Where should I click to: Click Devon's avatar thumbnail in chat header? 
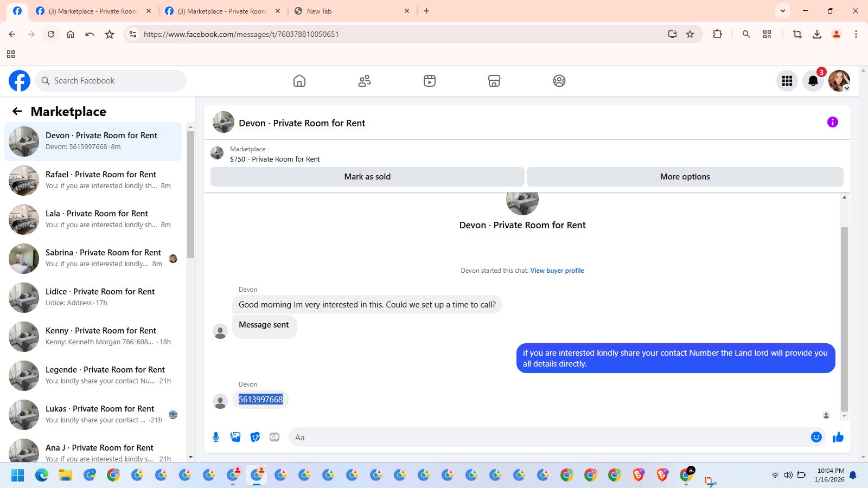click(224, 123)
